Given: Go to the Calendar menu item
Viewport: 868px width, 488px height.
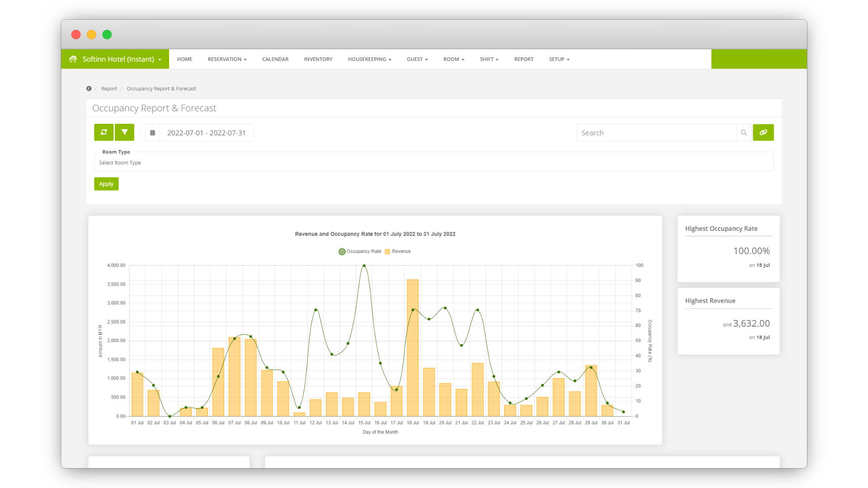Looking at the screenshot, I should click(275, 59).
